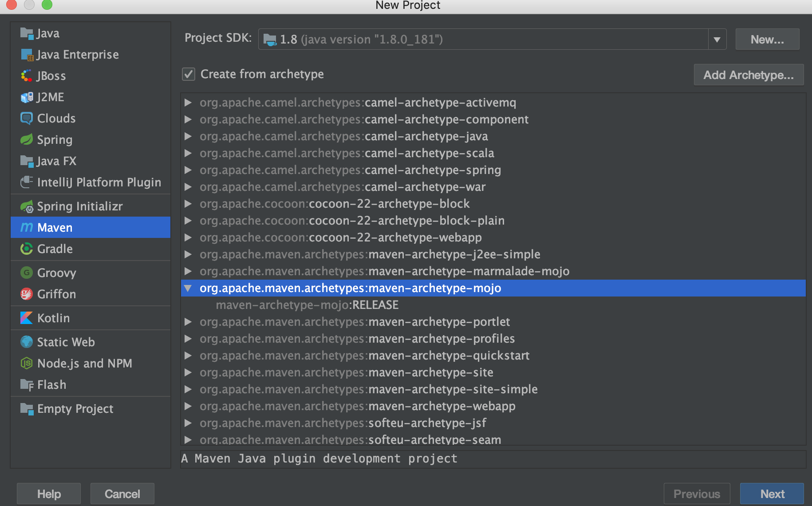Click the SDK folder icon in combo box
Screen dimensions: 812x506
[x=270, y=40]
